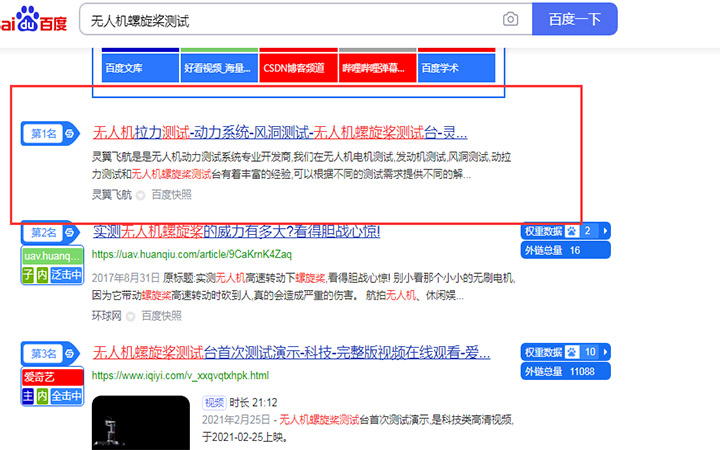Click the uav.huanq... domain label
The image size is (720, 450).
[x=52, y=256]
